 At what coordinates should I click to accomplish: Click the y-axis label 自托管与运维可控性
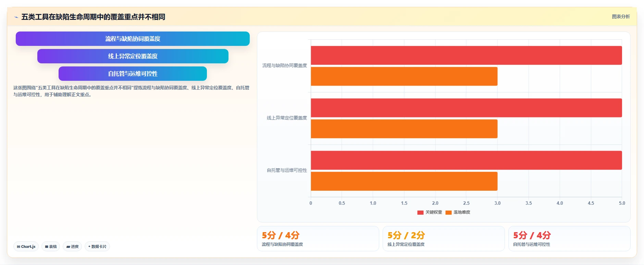coord(287,170)
